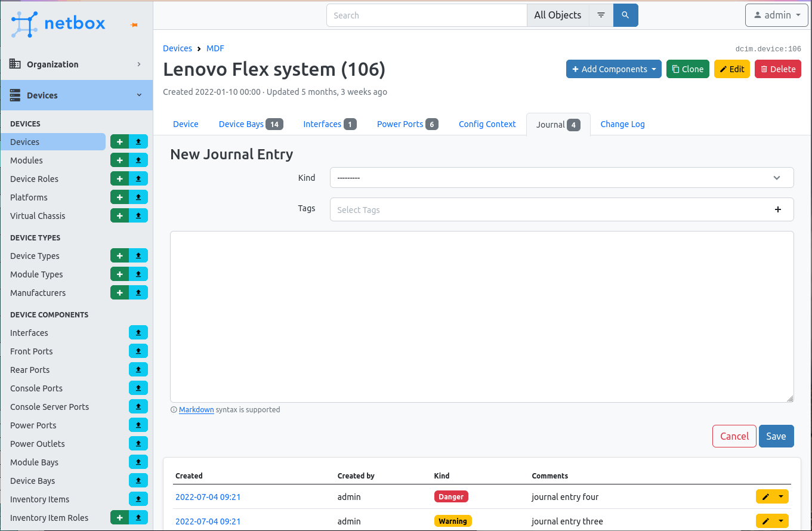Click the edit pencil for journal entry four
812x531 pixels.
click(767, 496)
